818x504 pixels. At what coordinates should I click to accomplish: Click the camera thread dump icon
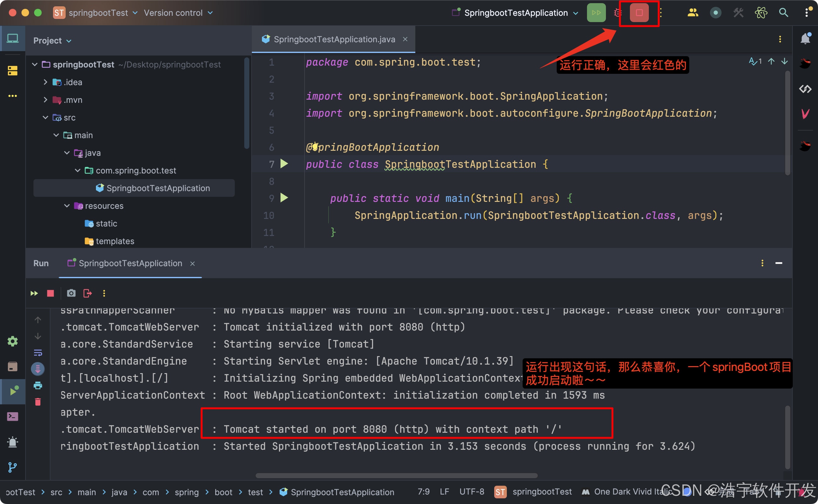tap(71, 293)
